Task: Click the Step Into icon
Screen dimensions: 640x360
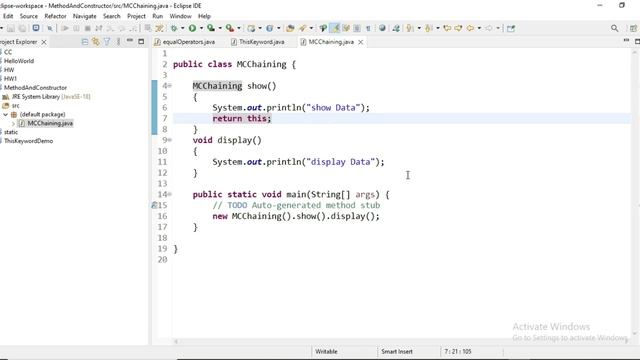Action: [110, 28]
